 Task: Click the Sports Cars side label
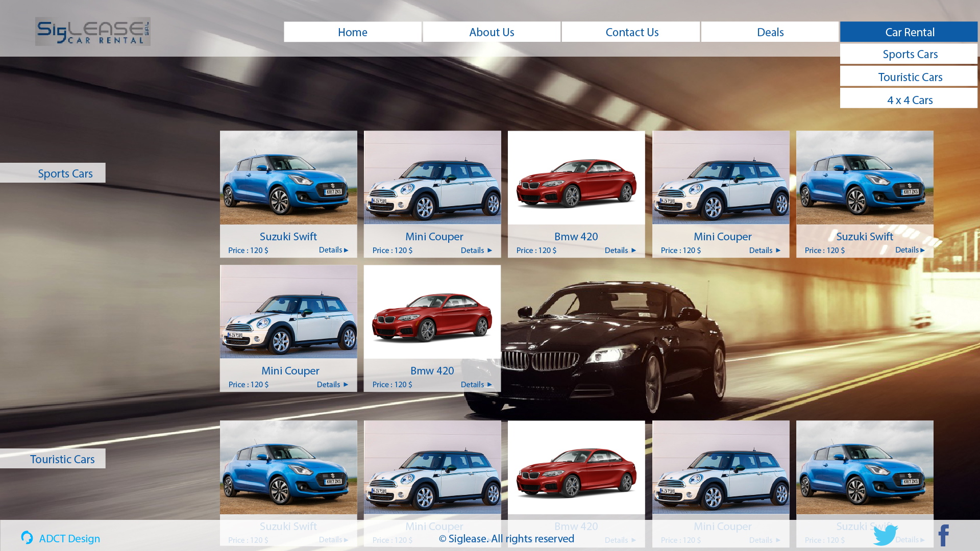(65, 173)
